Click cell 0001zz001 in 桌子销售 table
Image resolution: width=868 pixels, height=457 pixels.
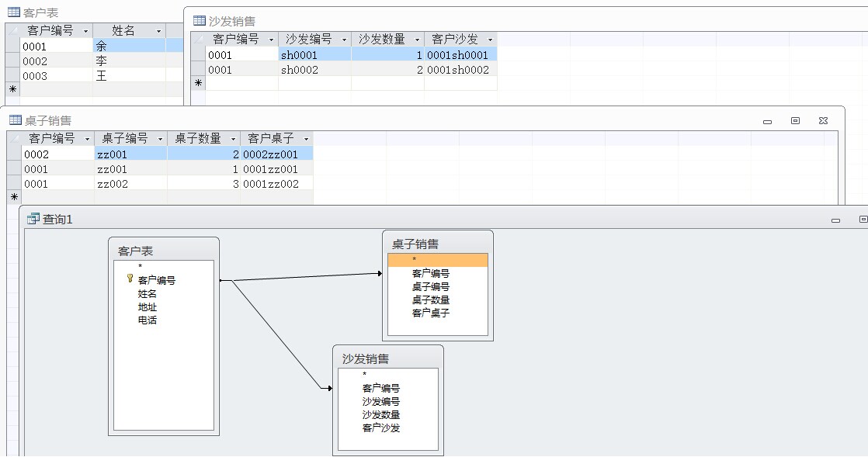pyautogui.click(x=277, y=168)
